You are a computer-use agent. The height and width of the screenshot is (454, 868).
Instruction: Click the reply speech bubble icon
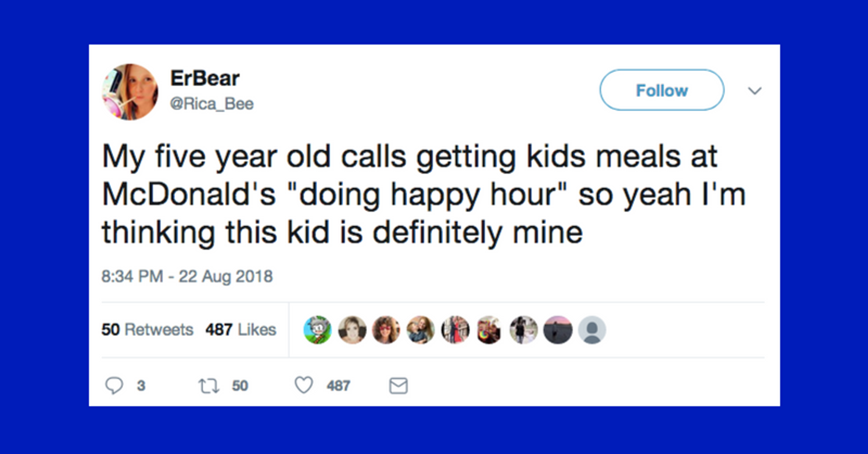(114, 385)
